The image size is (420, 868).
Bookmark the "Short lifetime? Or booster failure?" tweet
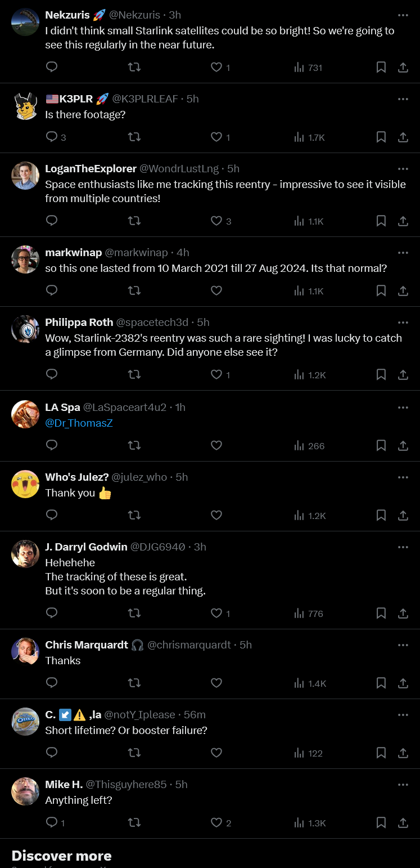click(381, 753)
